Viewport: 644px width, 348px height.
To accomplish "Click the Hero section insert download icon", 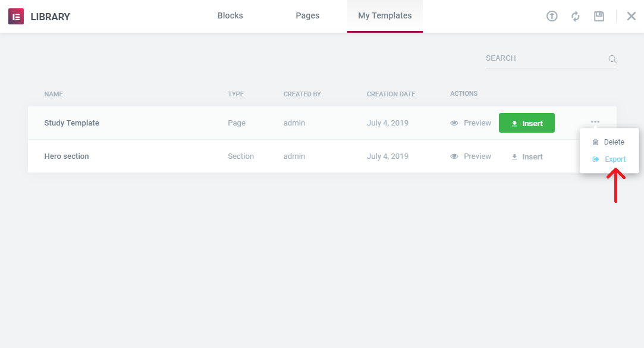I will point(514,156).
